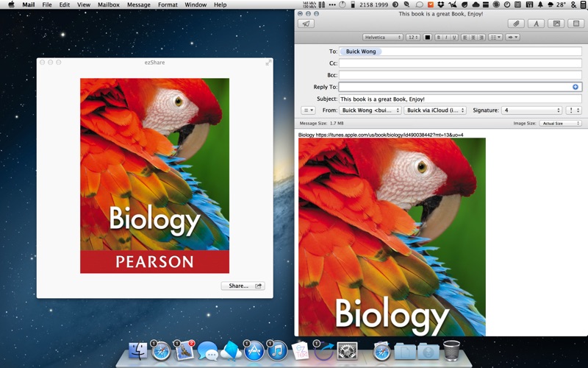
Task: Toggle fullscreen for the ezShare window
Action: pos(268,63)
